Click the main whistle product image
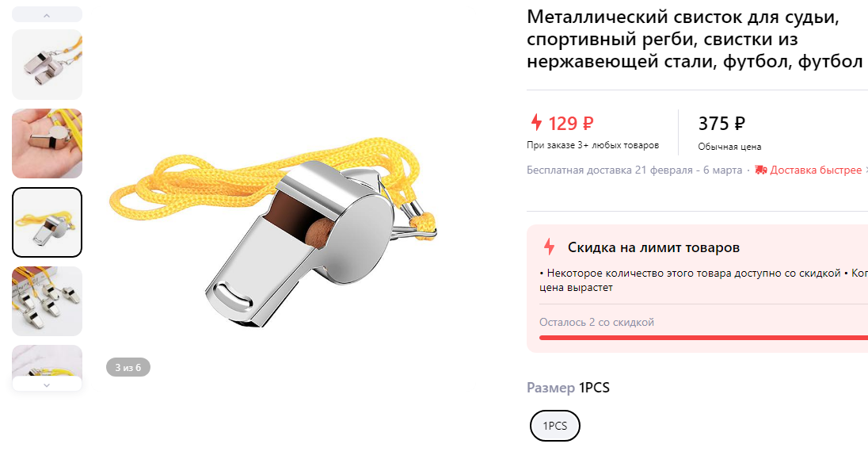868x463 pixels. [273, 232]
